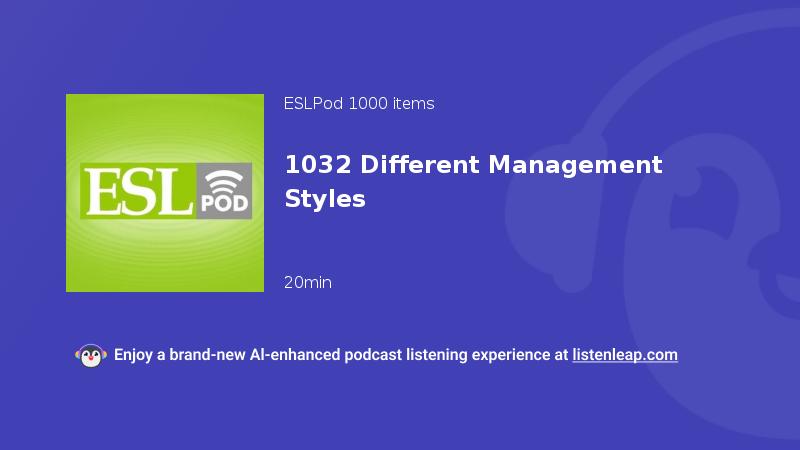Open the listenleap.com link
Screen dimensions: 800x450
click(x=625, y=355)
